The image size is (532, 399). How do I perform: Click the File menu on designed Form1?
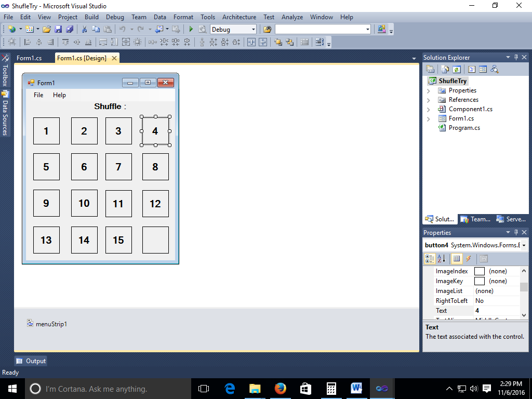[x=38, y=95]
